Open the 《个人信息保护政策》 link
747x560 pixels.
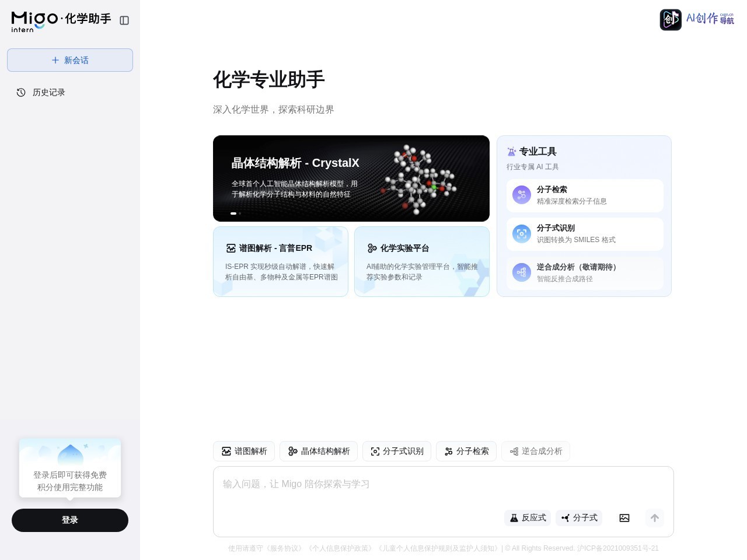[x=341, y=548]
